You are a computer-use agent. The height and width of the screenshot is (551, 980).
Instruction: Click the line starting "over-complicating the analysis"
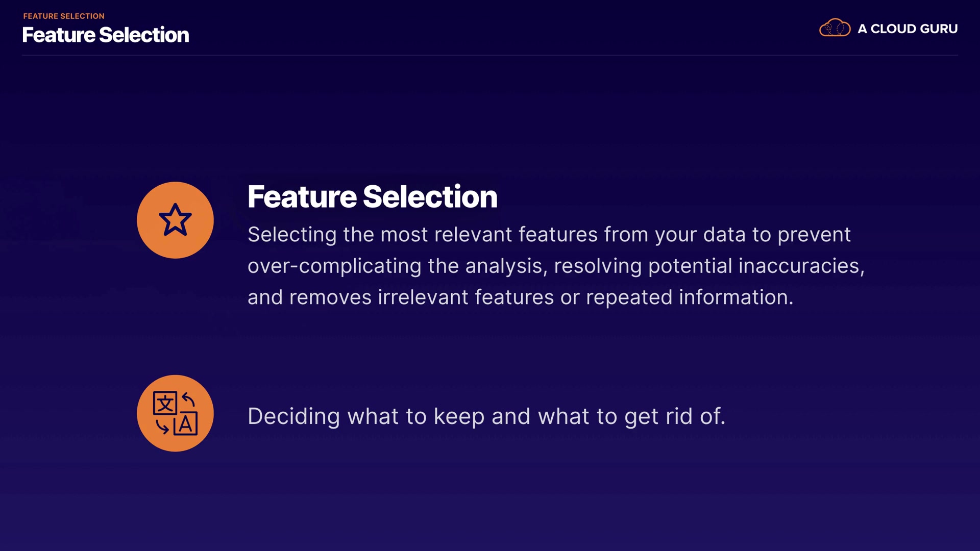coord(555,266)
